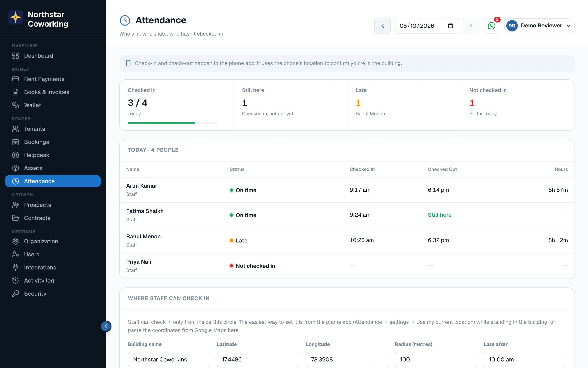Viewport: 588px width, 368px height.
Task: Click the Bookings calendar icon
Action: [x=16, y=142]
